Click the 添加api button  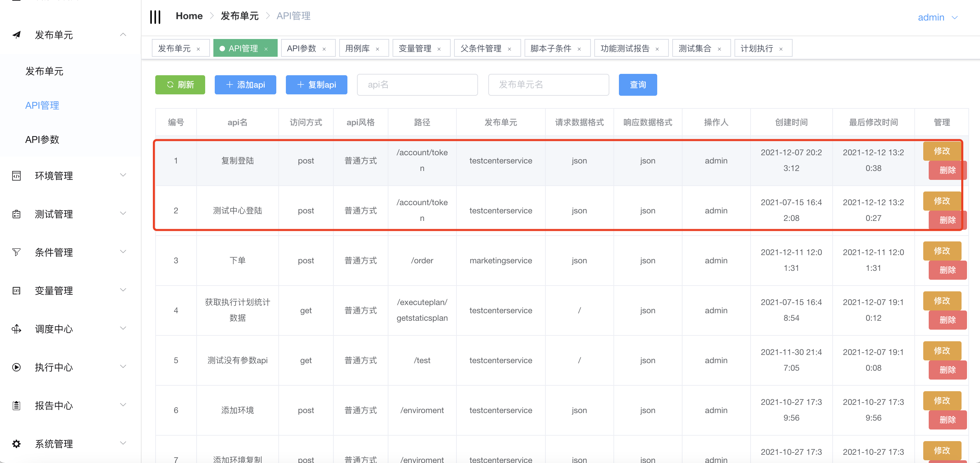(x=246, y=84)
